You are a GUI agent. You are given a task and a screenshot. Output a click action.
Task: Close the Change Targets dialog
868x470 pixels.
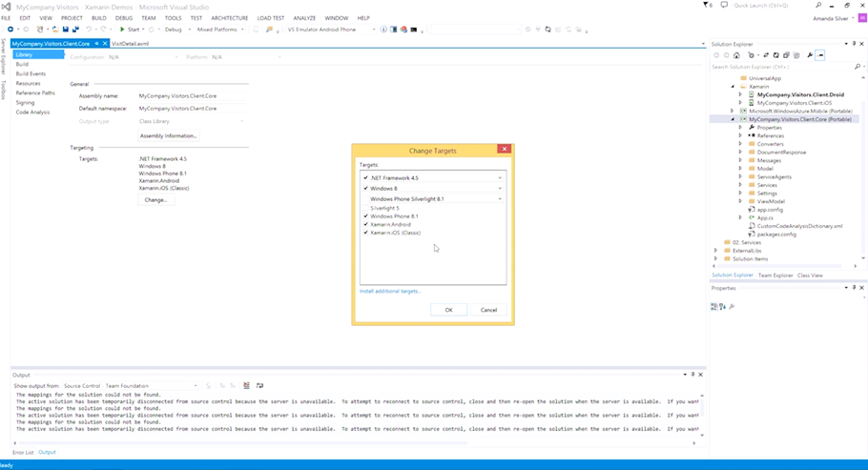[505, 149]
